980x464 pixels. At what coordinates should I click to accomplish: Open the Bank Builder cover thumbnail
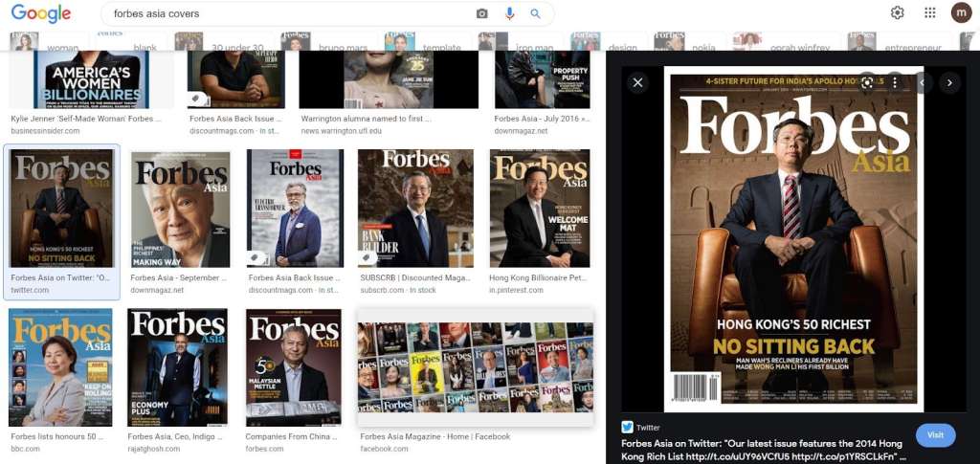[x=415, y=208]
